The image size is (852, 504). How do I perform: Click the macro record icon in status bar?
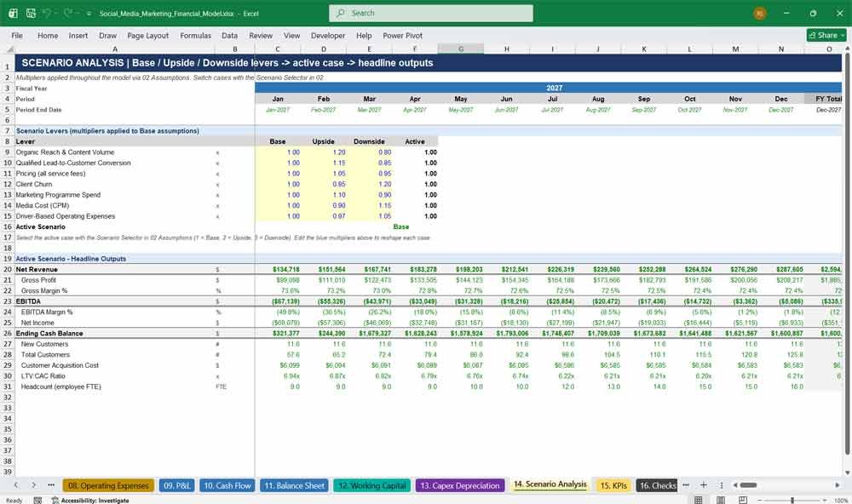(37, 501)
